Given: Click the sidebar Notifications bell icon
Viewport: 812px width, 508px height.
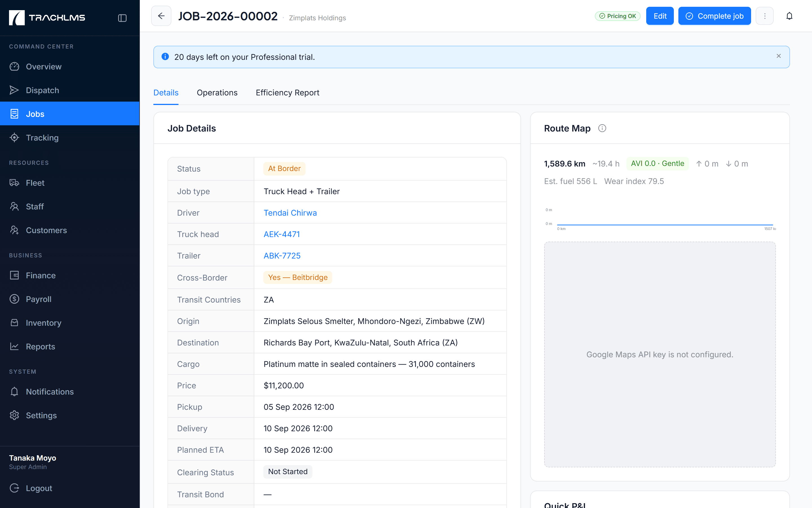Looking at the screenshot, I should coord(14,391).
